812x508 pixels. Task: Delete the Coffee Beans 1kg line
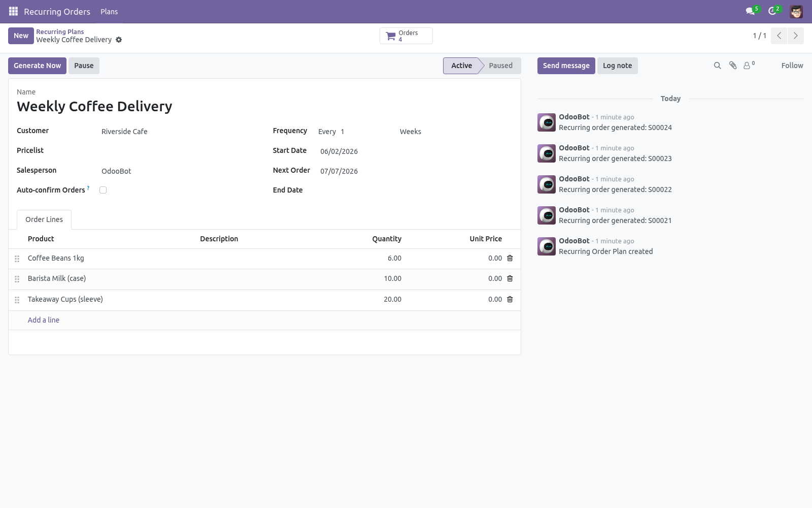coord(510,258)
